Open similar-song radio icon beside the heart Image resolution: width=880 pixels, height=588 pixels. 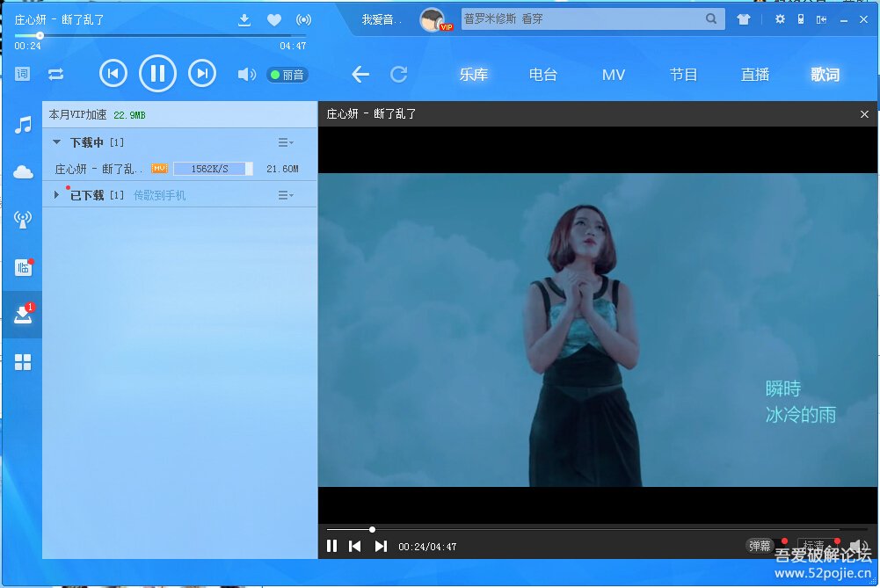click(x=303, y=20)
